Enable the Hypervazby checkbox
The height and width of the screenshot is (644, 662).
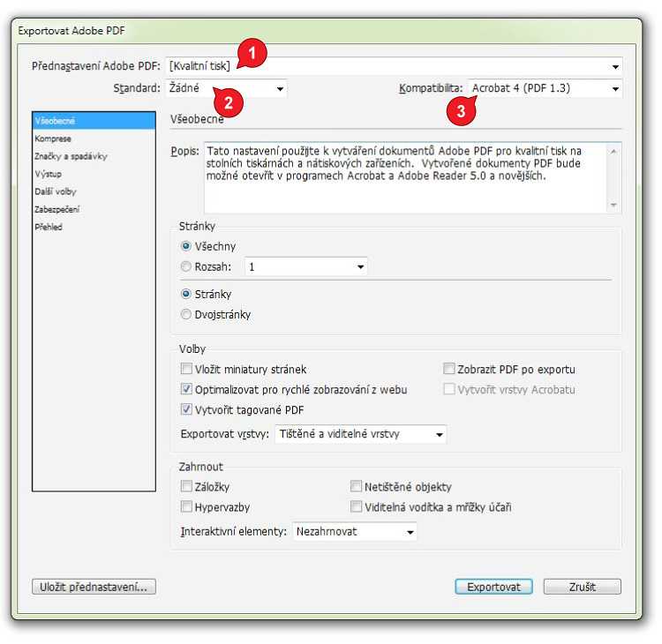186,507
